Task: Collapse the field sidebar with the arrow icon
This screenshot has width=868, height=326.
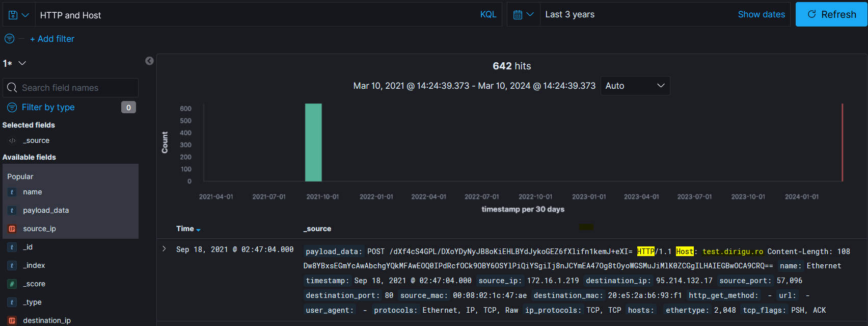Action: pos(149,61)
